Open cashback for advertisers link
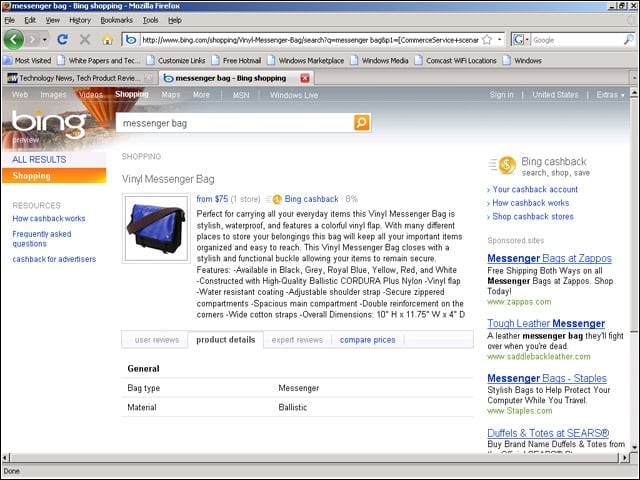Screen dimensions: 640x480 pos(54,259)
